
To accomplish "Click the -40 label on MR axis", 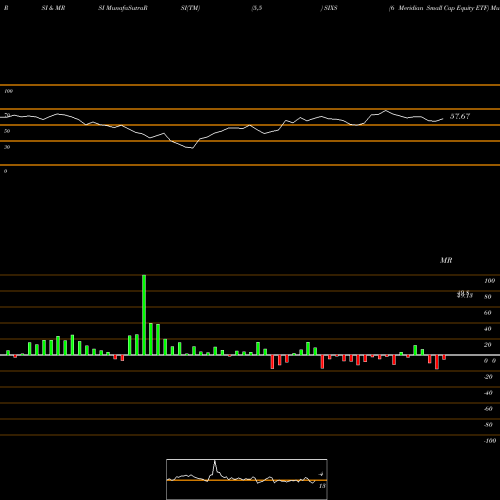I will pos(488,393).
